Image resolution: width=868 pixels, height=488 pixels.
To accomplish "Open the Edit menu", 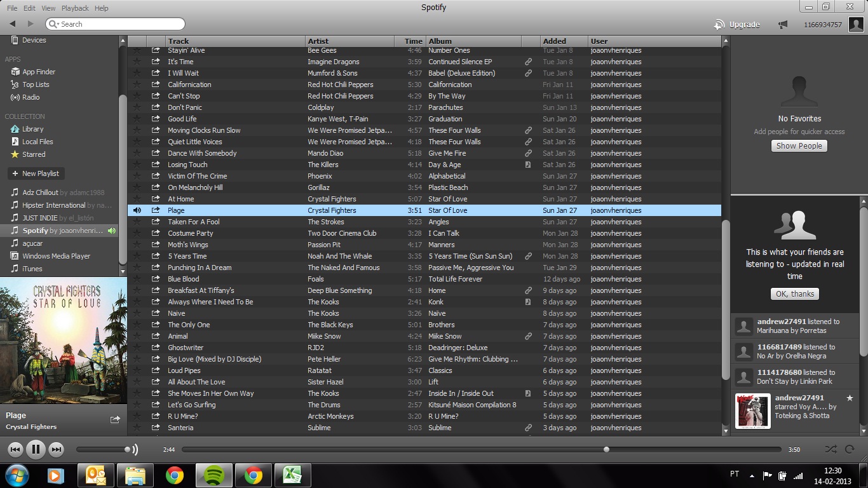I will pos(29,8).
